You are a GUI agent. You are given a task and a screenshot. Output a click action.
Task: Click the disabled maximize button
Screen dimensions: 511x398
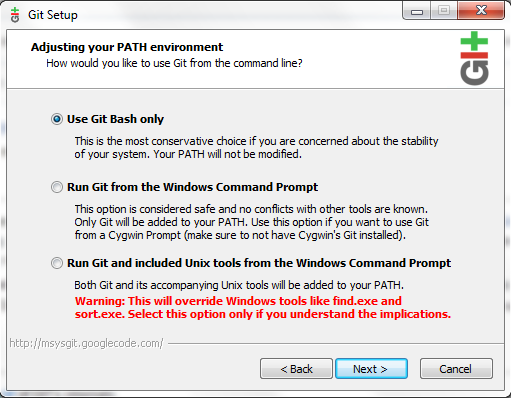click(x=444, y=11)
